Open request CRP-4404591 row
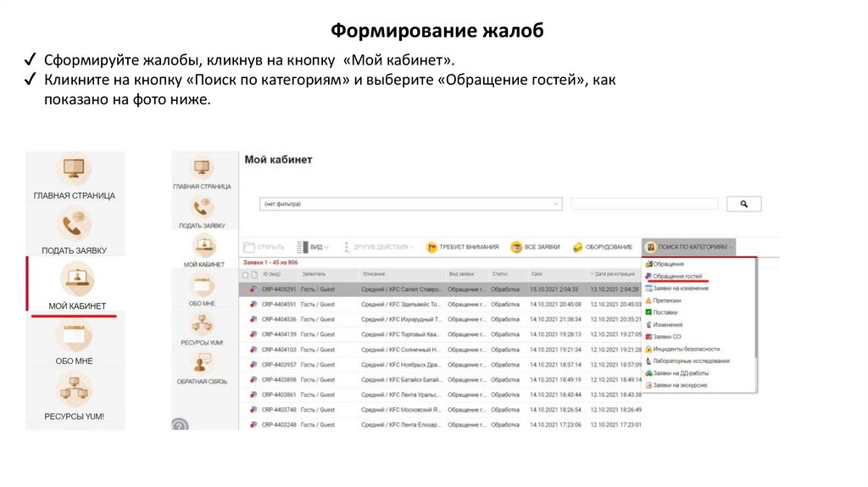 coord(441,305)
